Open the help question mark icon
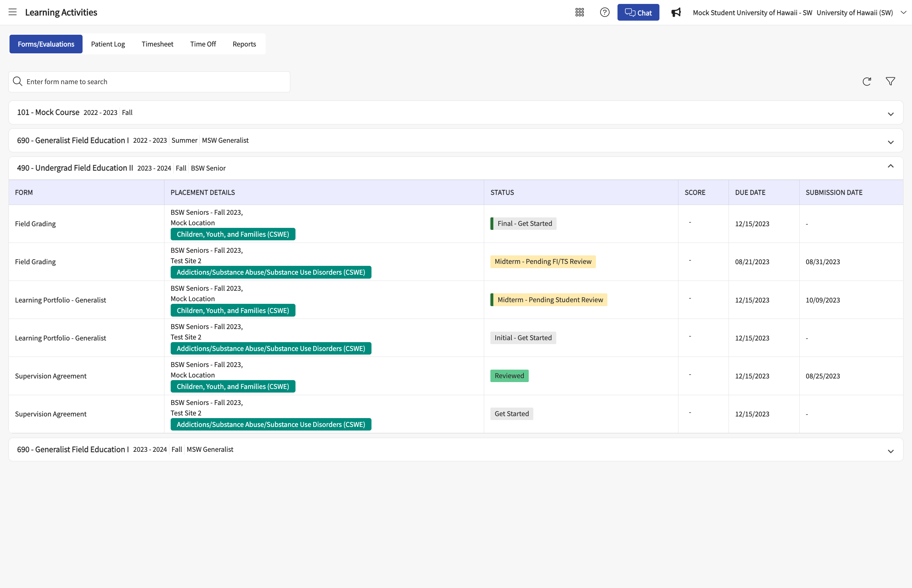Image resolution: width=912 pixels, height=588 pixels. click(x=604, y=12)
